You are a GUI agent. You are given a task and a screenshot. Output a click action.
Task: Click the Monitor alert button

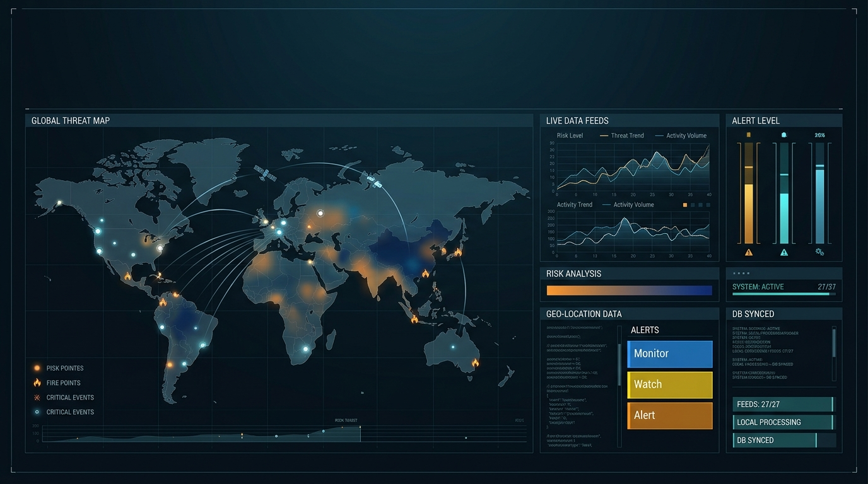click(670, 354)
